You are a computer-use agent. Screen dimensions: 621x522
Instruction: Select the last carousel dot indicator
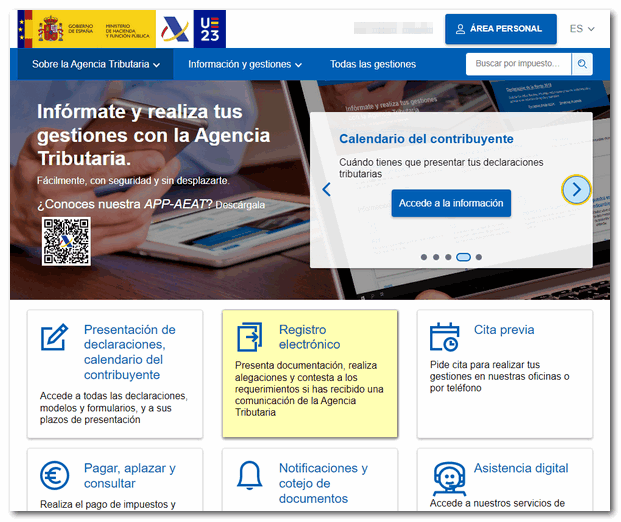pyautogui.click(x=479, y=257)
